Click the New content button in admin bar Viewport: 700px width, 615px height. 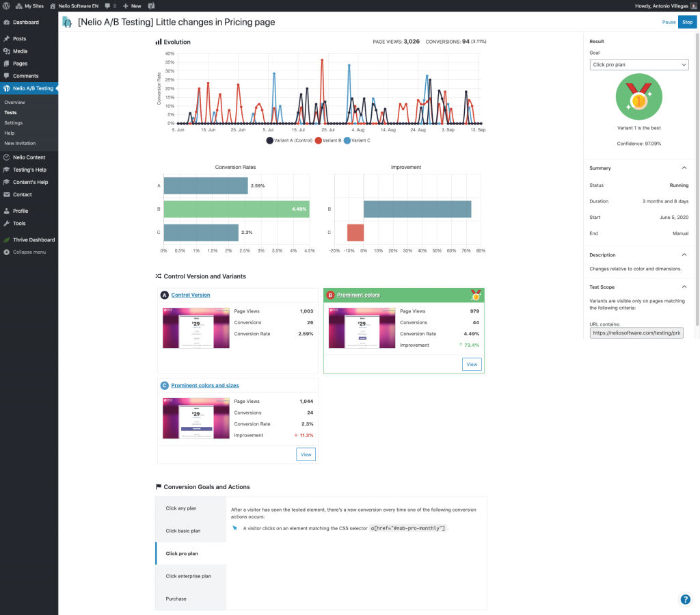click(x=132, y=5)
